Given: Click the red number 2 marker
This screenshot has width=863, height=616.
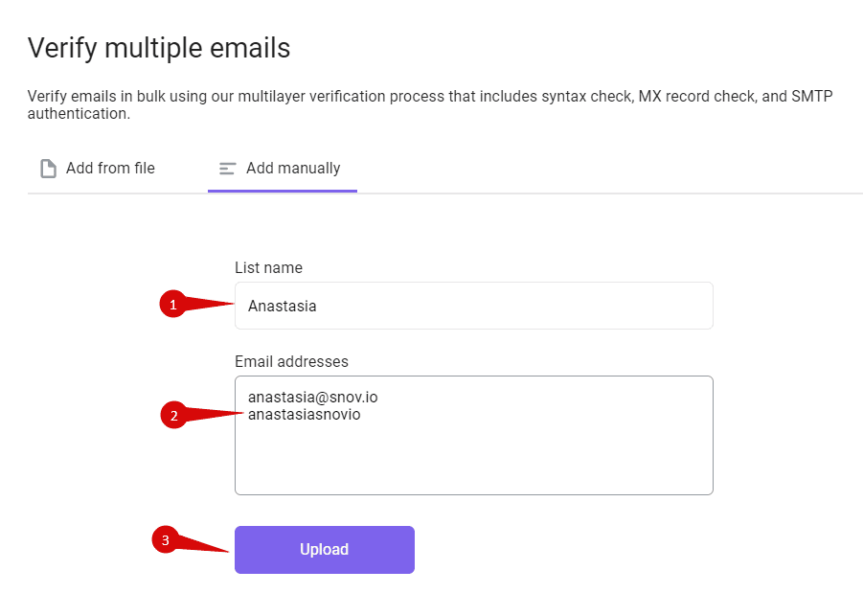Looking at the screenshot, I should click(173, 415).
